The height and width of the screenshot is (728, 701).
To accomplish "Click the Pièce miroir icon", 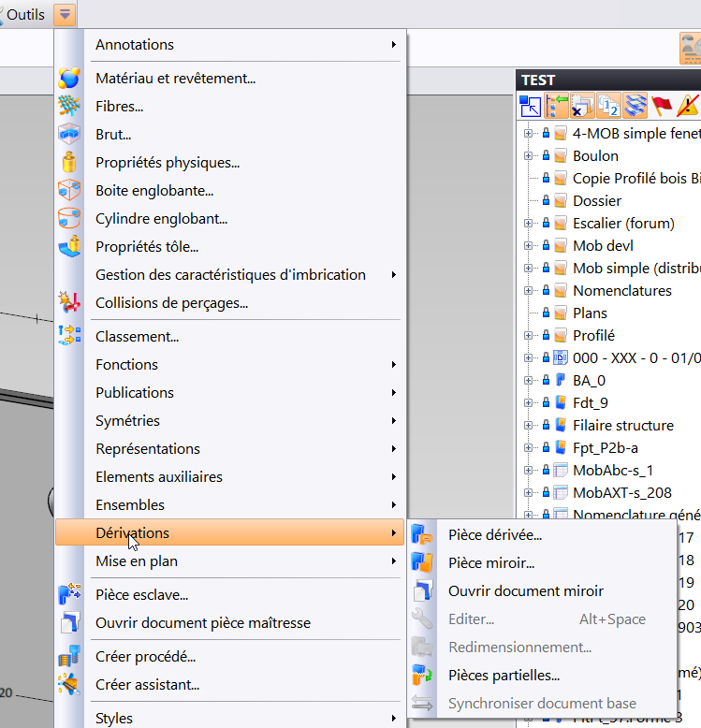I will pos(422,562).
